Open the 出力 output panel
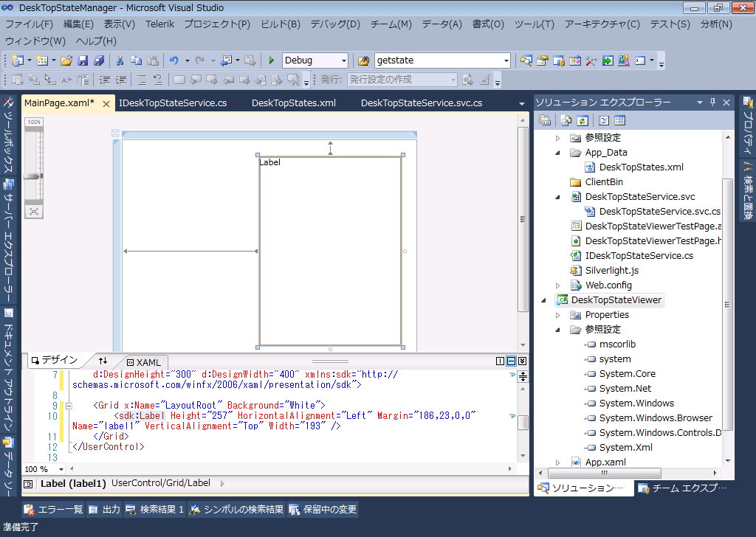The width and height of the screenshot is (756, 537). pos(105,510)
